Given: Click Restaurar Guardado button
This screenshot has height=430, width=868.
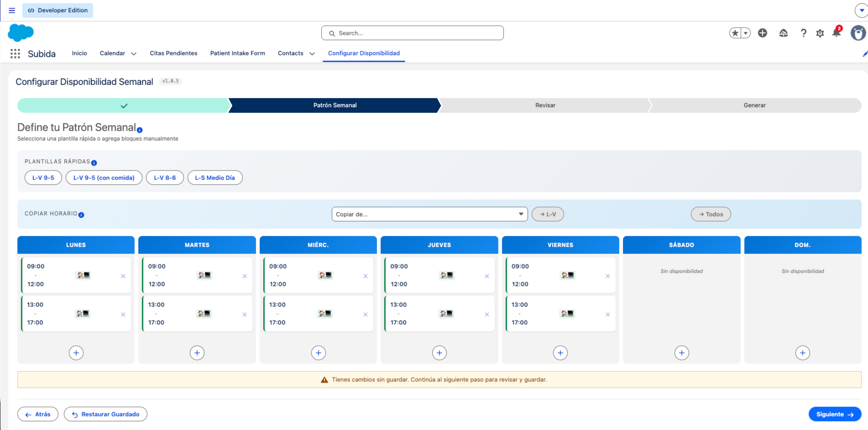Looking at the screenshot, I should coord(105,414).
